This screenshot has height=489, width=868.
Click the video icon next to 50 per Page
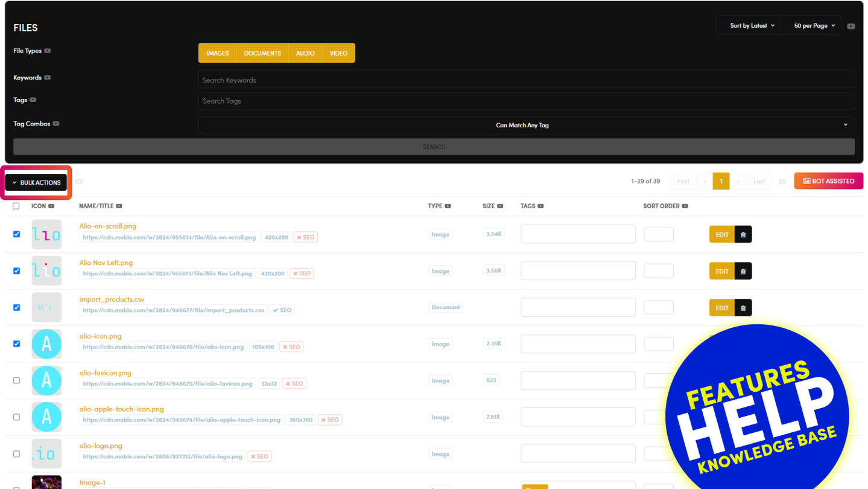tap(851, 26)
